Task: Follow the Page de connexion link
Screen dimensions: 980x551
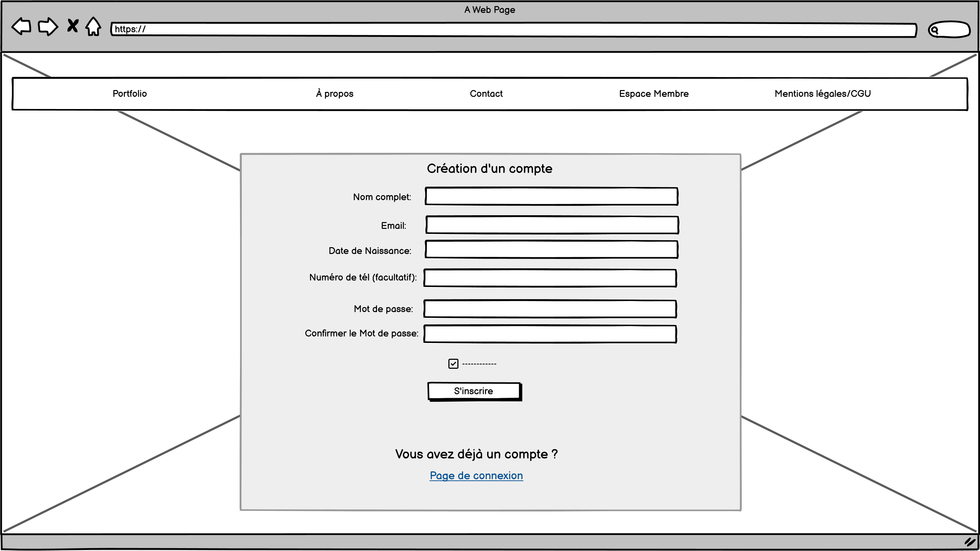Action: 476,476
